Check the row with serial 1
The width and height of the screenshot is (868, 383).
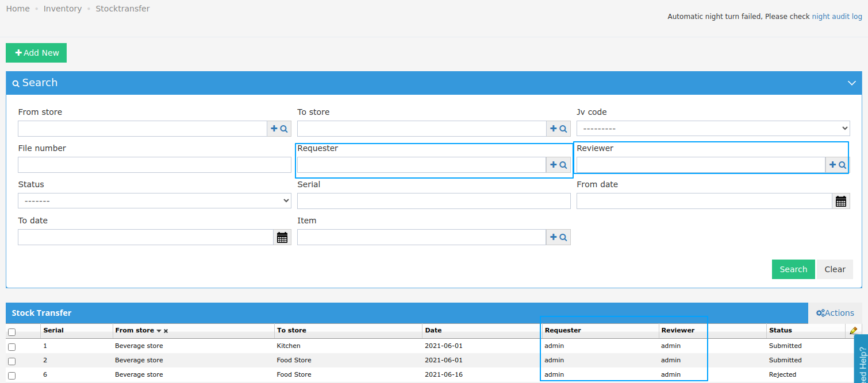11,347
